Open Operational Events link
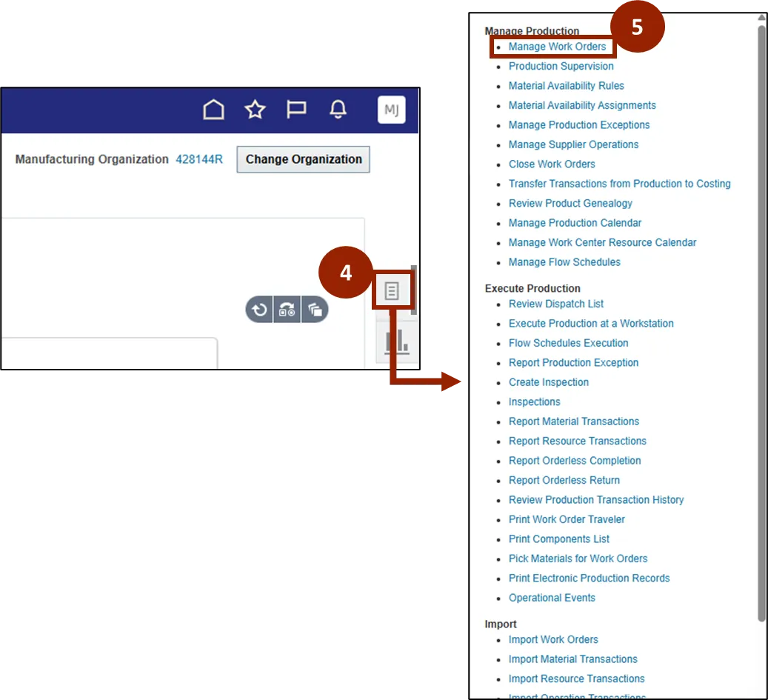768x700 pixels. coord(552,598)
